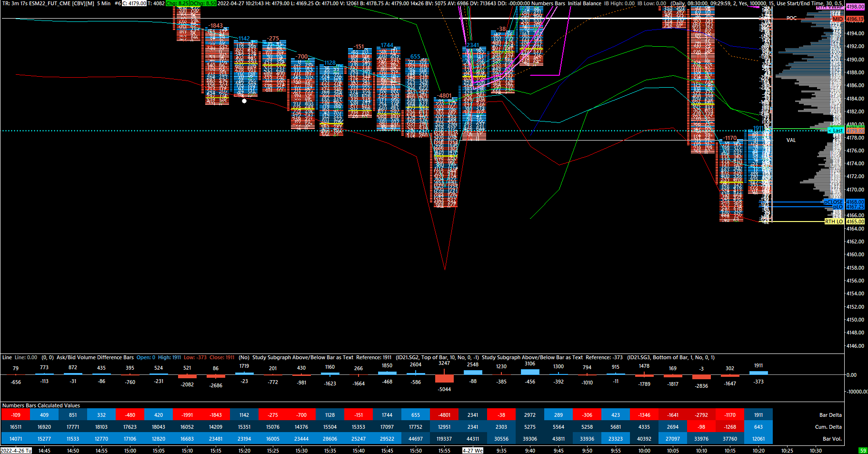Click the 'Numbers Bars Calculated Values' header
This screenshot has height=454, width=868.
click(41, 405)
